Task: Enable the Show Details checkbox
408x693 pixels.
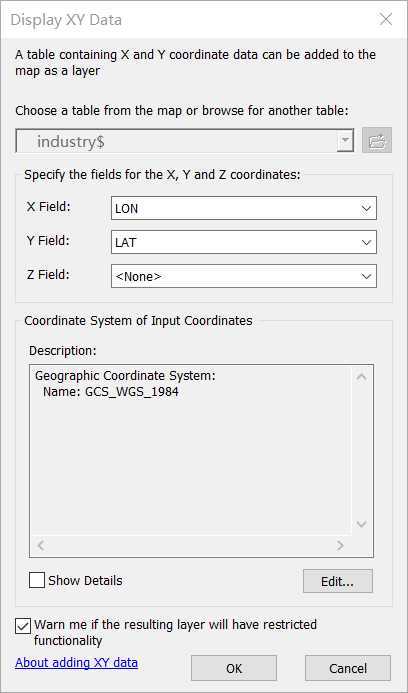Action: (x=37, y=580)
